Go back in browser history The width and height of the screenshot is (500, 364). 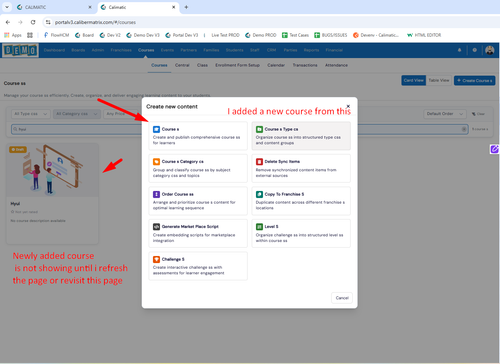coord(8,22)
